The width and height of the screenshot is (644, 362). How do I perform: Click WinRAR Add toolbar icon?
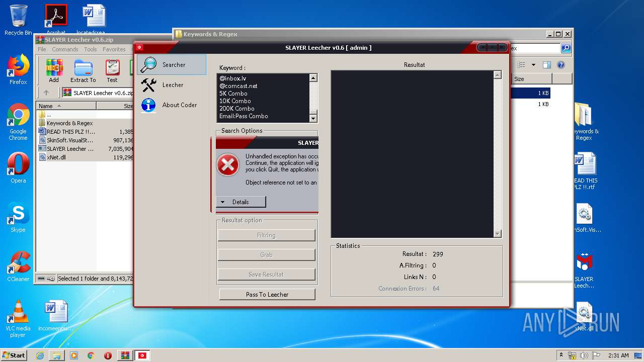(54, 71)
